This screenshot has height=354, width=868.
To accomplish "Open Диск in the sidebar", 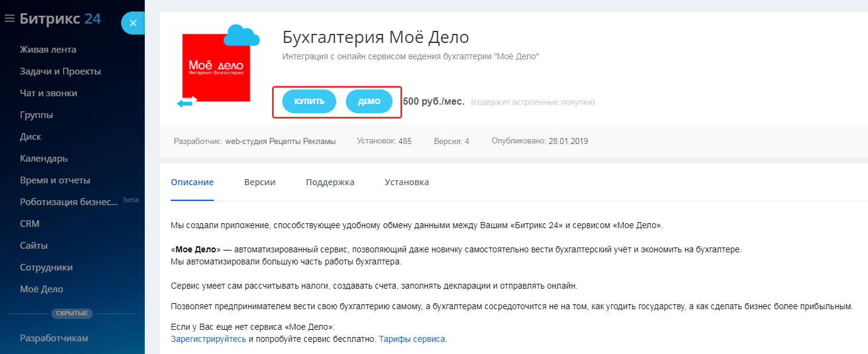I will [30, 137].
